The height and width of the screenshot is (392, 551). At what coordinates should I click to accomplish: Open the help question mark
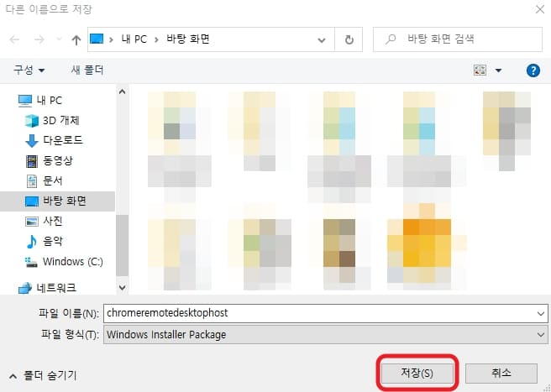click(x=533, y=71)
